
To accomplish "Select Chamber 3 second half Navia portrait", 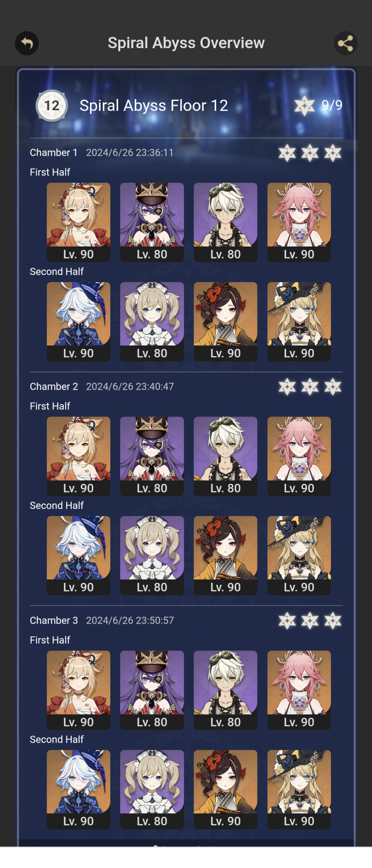I will 299,789.
